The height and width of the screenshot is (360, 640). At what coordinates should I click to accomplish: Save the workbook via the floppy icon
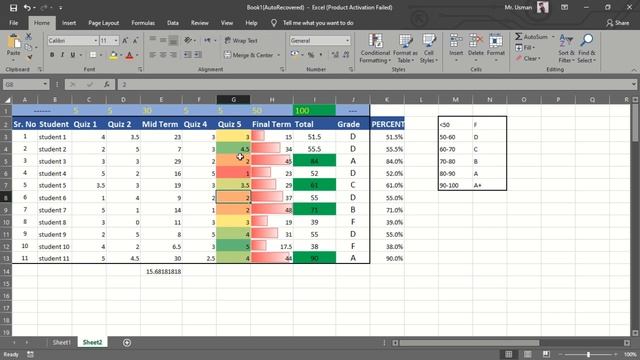click(13, 8)
